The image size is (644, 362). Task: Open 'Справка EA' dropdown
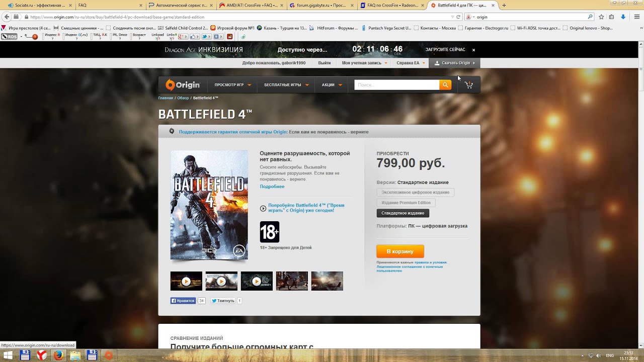pyautogui.click(x=411, y=63)
